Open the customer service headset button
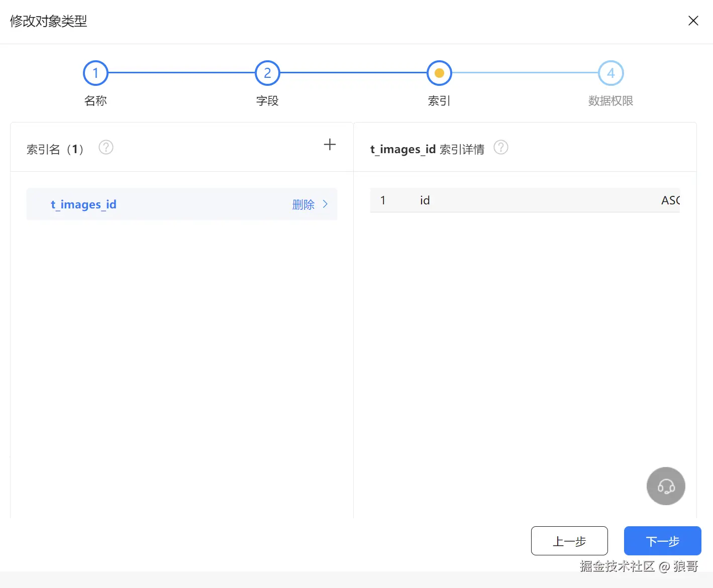This screenshot has height=588, width=713. (x=666, y=486)
